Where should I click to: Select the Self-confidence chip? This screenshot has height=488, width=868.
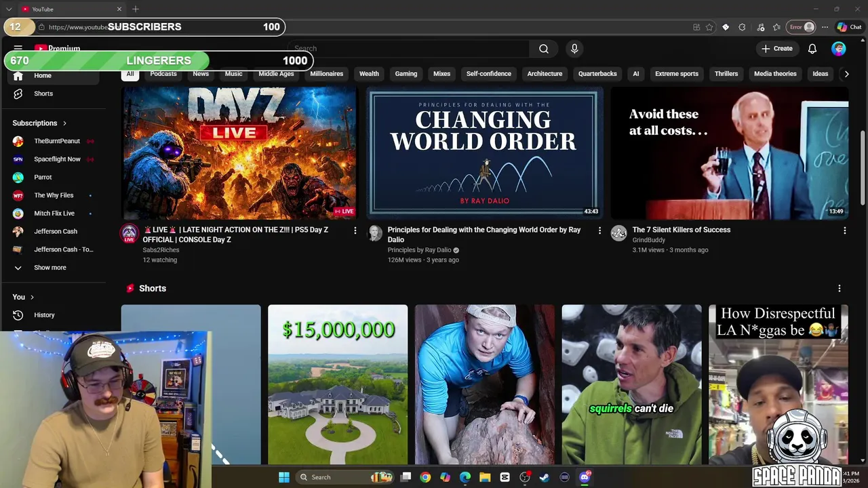[489, 74]
